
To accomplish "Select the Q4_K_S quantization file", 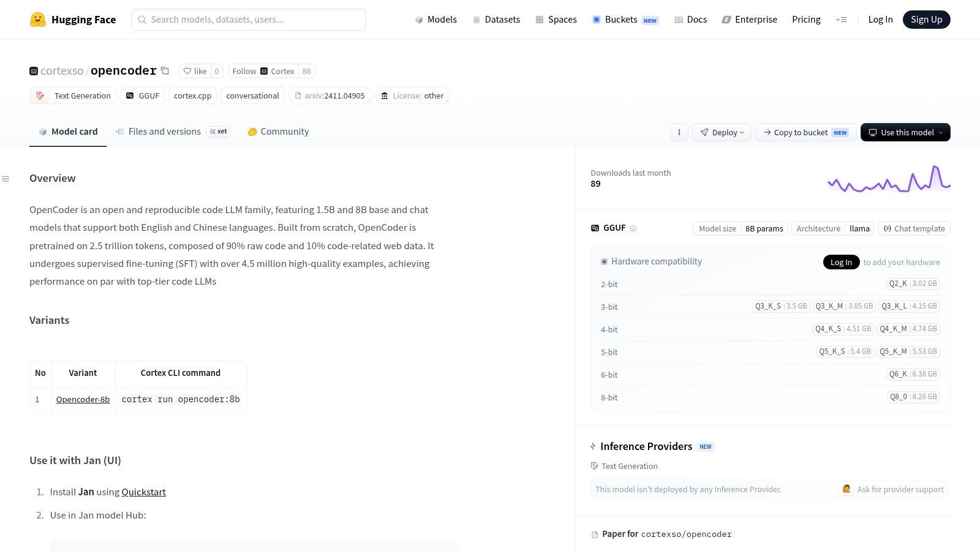I will click(843, 329).
